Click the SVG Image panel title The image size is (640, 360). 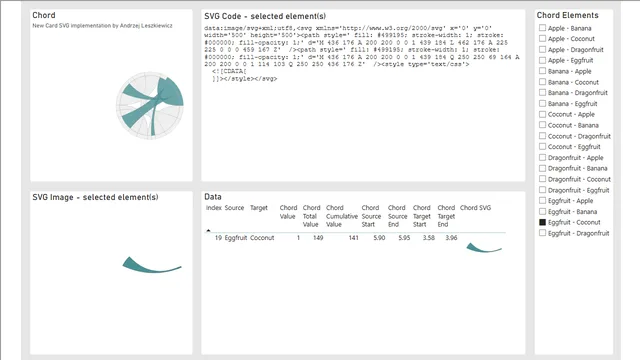pos(95,197)
